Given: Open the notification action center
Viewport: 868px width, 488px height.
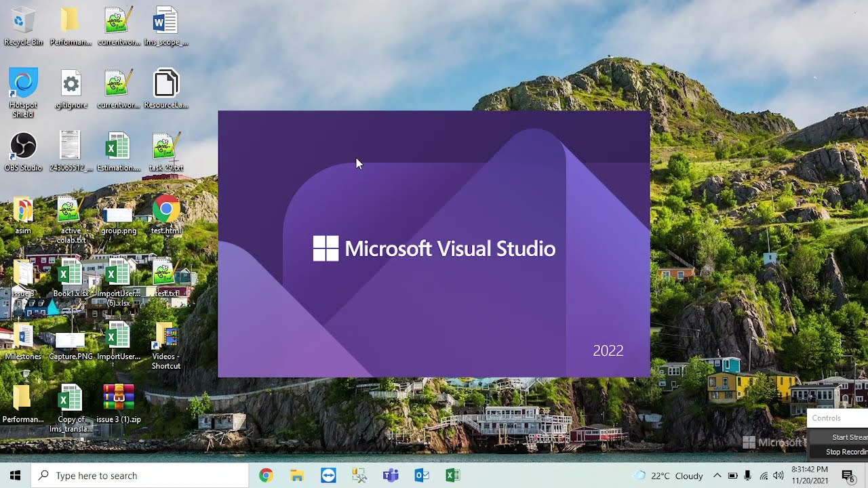Looking at the screenshot, I should [848, 476].
